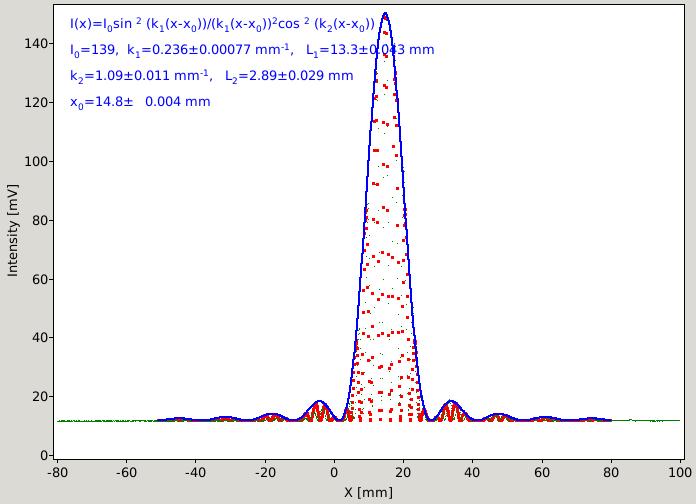Select the k2=1.09 parameter annotation line

(x=212, y=76)
